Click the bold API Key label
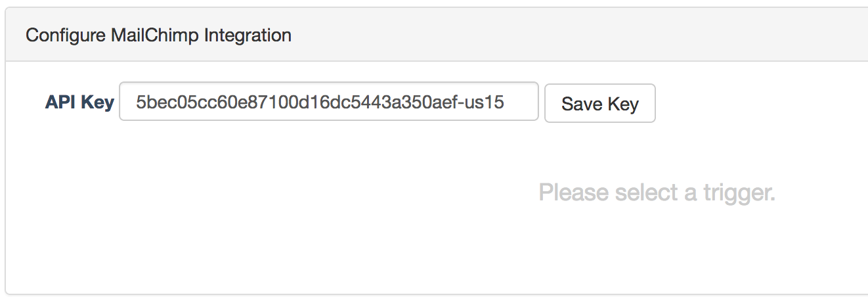868x297 pixels. coord(79,103)
